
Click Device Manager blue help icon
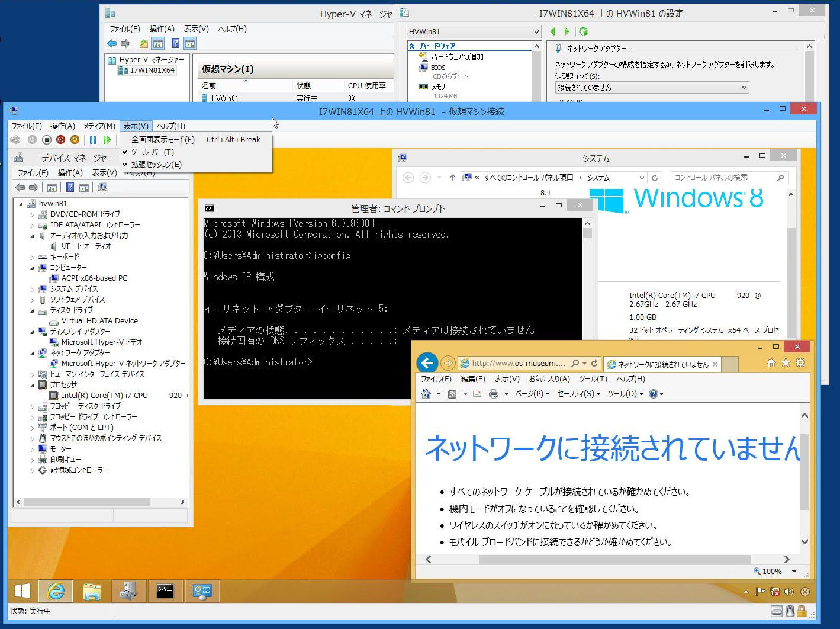(70, 188)
